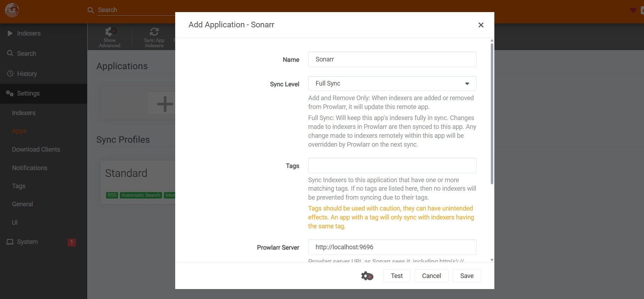Click the search magnifier icon in header
The height and width of the screenshot is (299, 644).
90,10
